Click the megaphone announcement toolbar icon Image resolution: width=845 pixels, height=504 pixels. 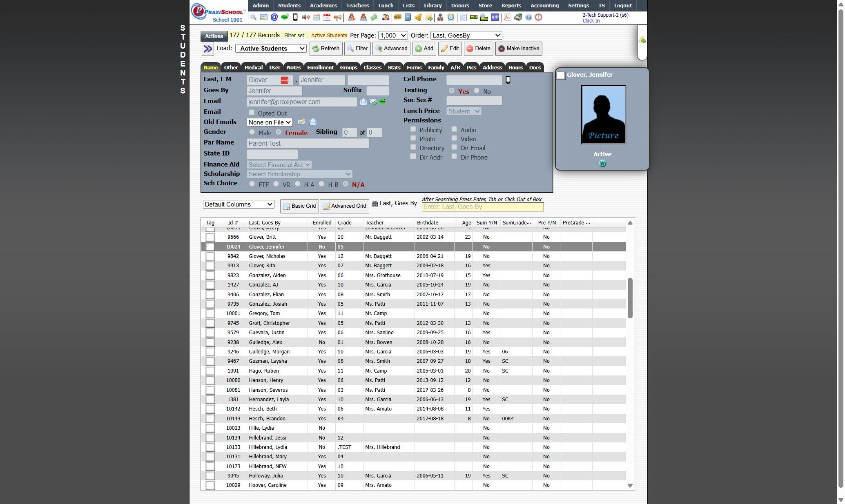click(337, 17)
